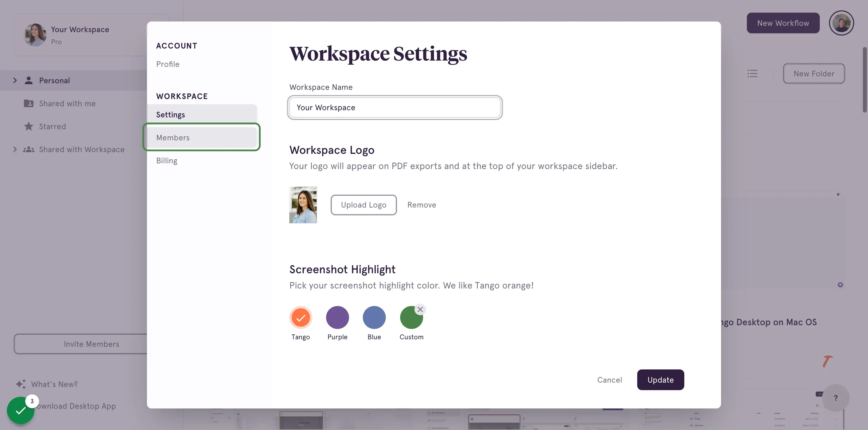The height and width of the screenshot is (430, 868).
Task: Click the workspace logo photo thumbnail
Action: click(x=303, y=205)
